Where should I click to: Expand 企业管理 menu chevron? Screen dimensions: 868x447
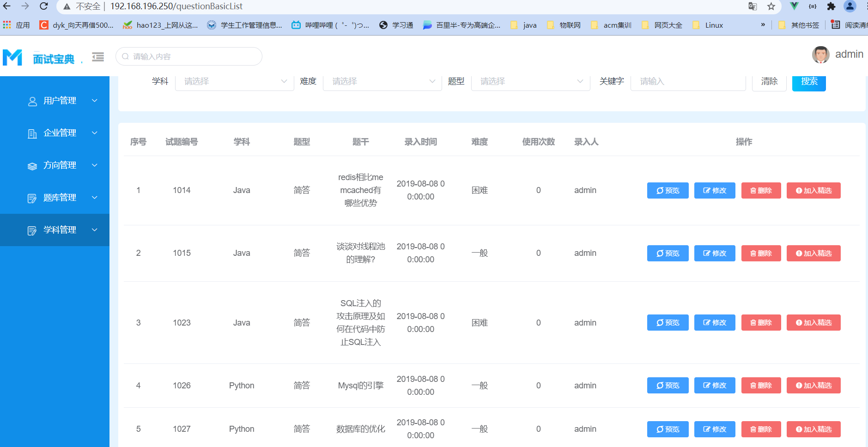pyautogui.click(x=95, y=133)
